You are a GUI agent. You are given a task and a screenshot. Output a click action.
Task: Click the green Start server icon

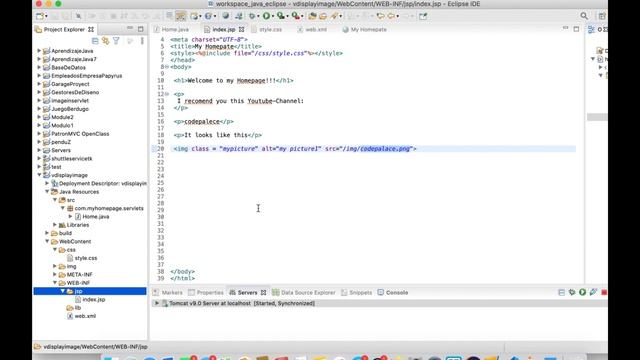582,292
